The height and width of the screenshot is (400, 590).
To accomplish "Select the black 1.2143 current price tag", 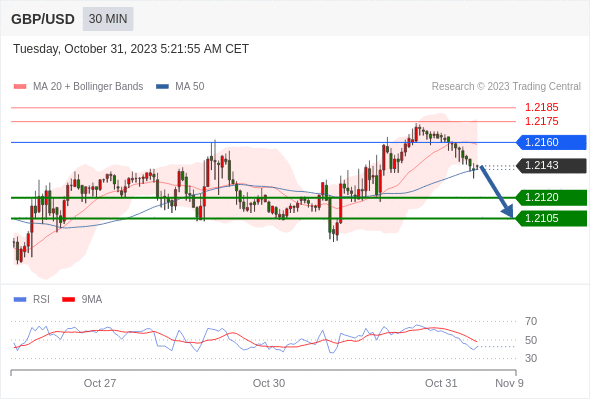I will click(551, 165).
